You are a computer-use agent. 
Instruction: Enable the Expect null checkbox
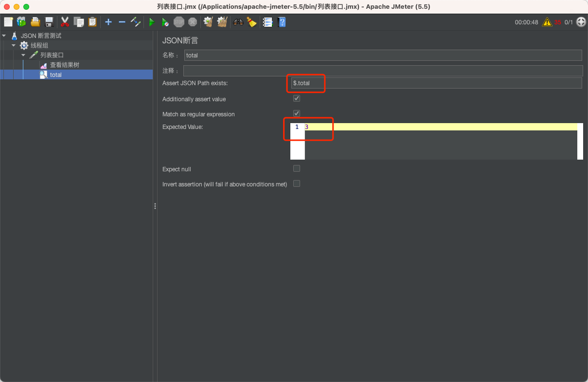[x=296, y=168]
